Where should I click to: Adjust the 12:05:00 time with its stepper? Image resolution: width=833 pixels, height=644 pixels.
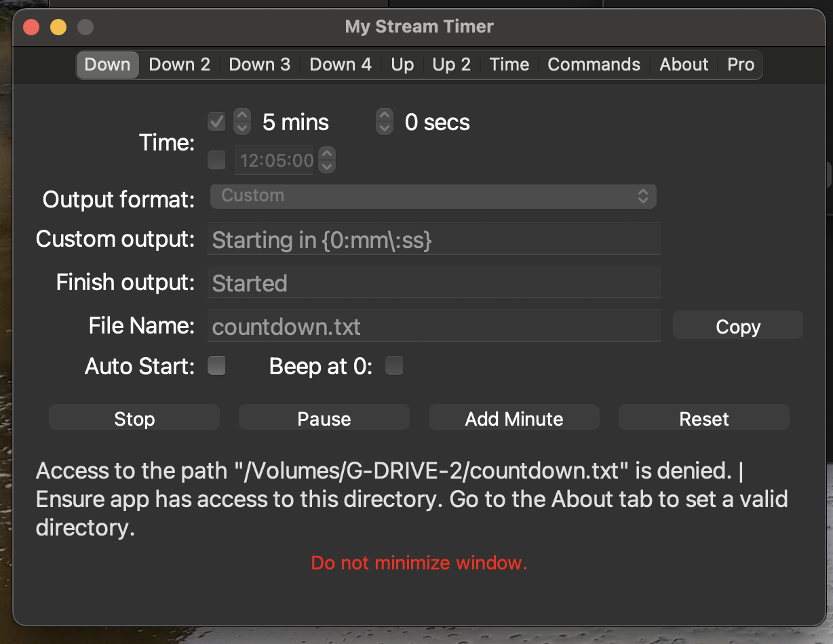click(x=326, y=160)
